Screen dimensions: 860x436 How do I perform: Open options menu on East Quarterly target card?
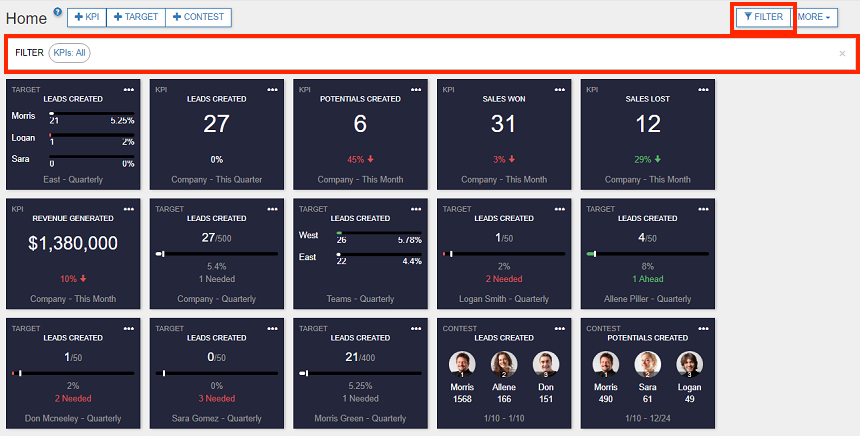[128, 90]
